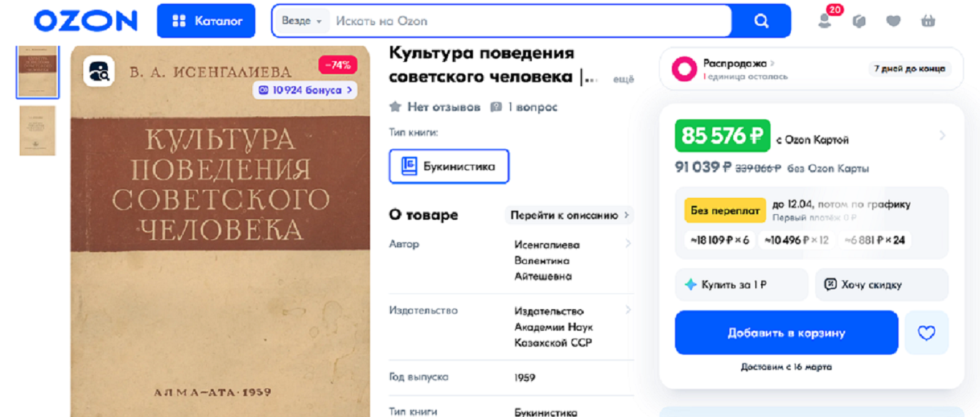980x417 pixels.
Task: Select the Букинистика book type option
Action: tap(449, 166)
